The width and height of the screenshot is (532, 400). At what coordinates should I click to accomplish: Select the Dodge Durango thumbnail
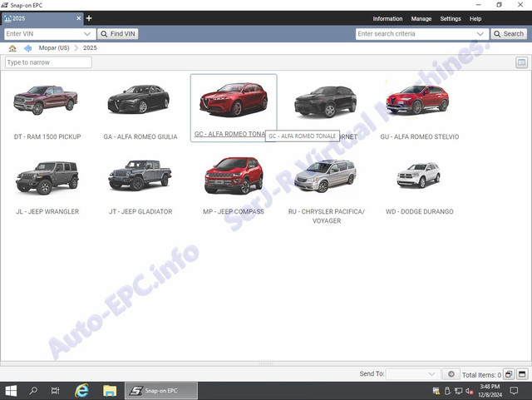[x=419, y=175]
